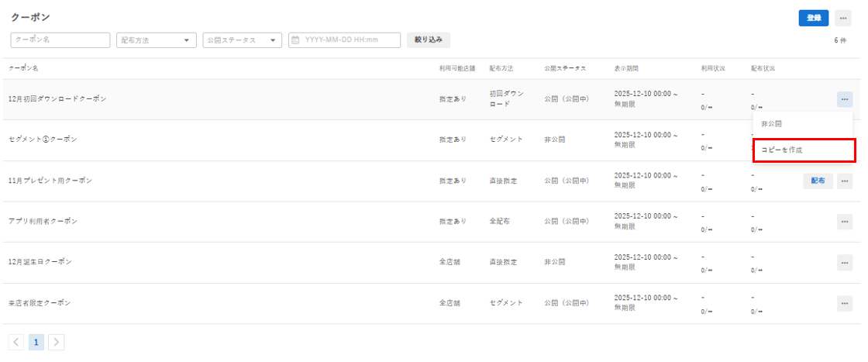This screenshot has width=868, height=362.
Task: Click the 利用可能店舗 column header
Action: pyautogui.click(x=457, y=69)
